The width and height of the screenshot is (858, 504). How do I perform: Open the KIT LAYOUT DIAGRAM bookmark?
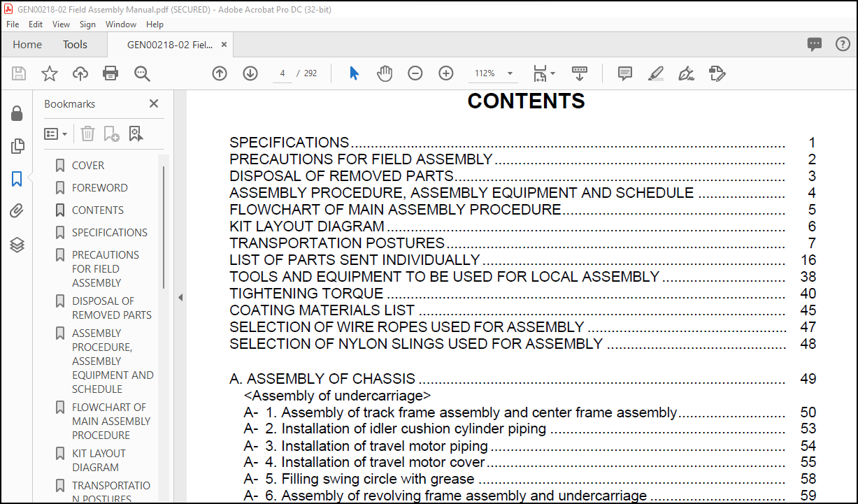click(99, 461)
